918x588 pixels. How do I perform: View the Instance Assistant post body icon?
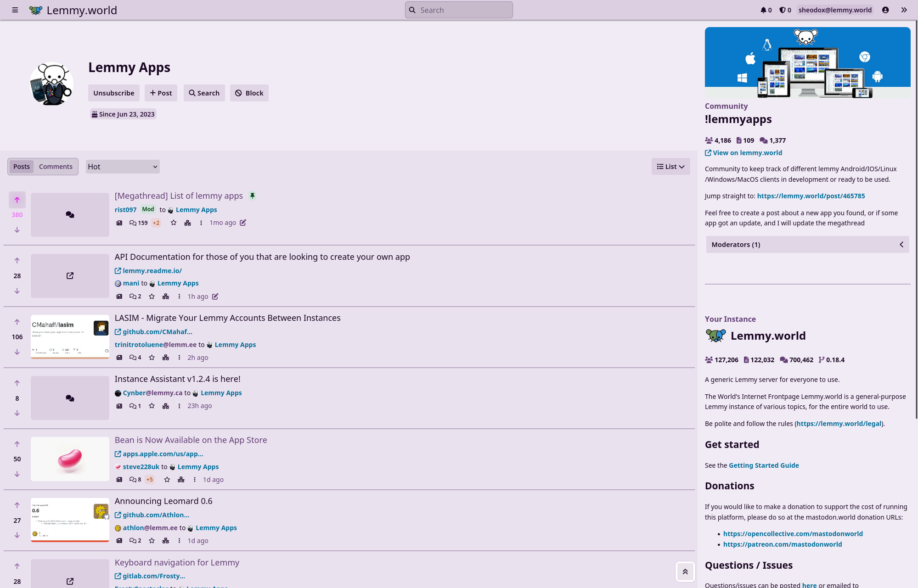pos(119,406)
